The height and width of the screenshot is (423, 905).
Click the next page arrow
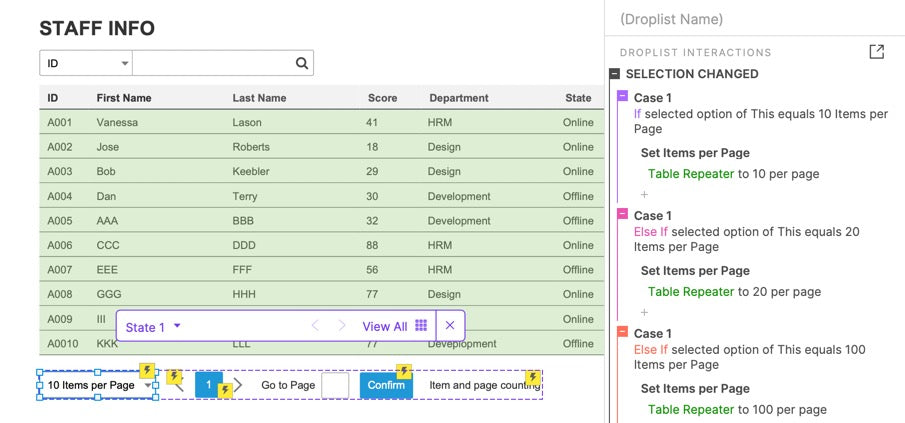pyautogui.click(x=238, y=385)
